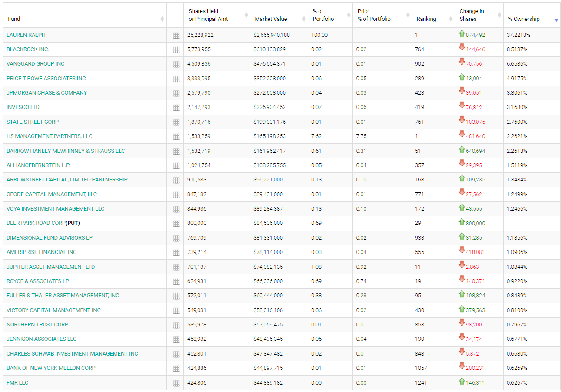The height and width of the screenshot is (392, 561).
Task: Sort by % of Portfolio column
Action: (330, 15)
